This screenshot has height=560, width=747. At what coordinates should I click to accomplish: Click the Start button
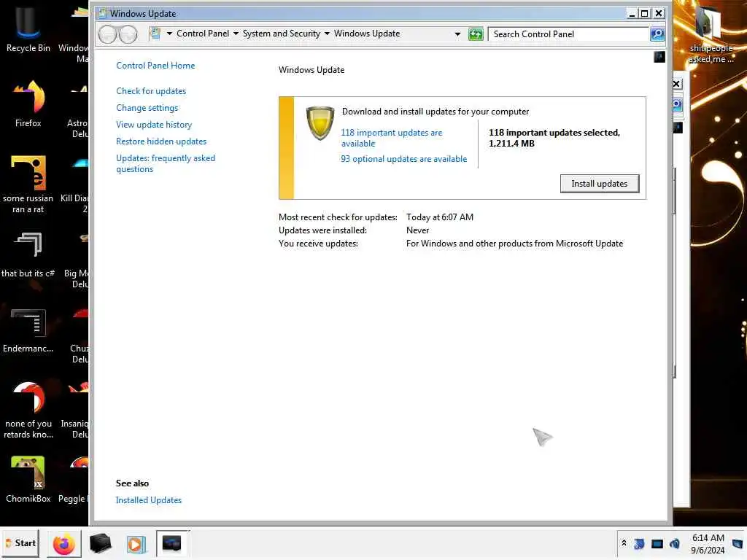click(x=20, y=543)
